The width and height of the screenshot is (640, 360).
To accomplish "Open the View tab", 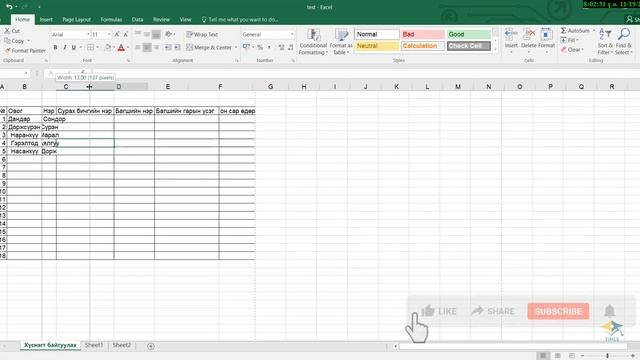I will click(185, 20).
